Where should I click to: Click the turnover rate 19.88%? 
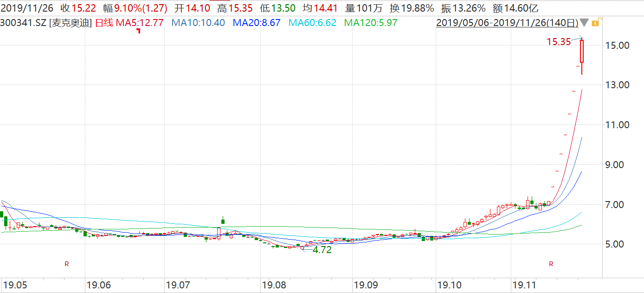417,8
